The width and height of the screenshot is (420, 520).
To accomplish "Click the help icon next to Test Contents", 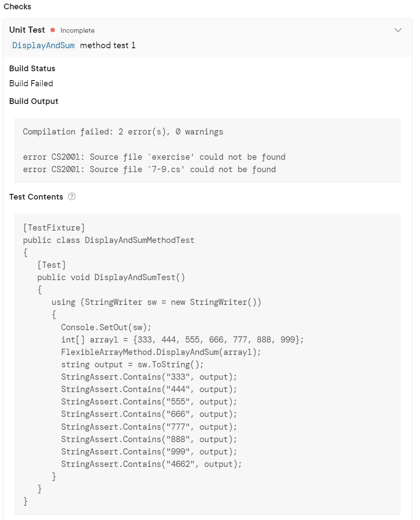I will (x=71, y=197).
